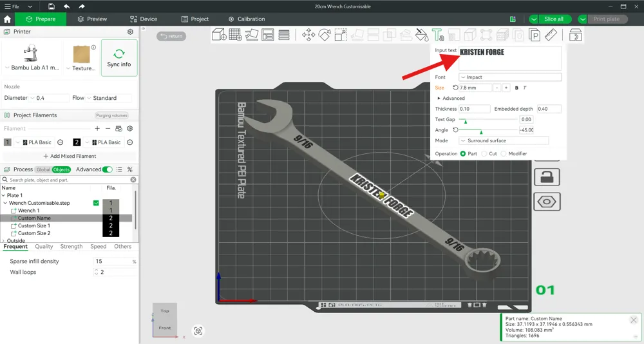Image resolution: width=644 pixels, height=344 pixels.
Task: Select the Cut operation radio button
Action: [484, 154]
